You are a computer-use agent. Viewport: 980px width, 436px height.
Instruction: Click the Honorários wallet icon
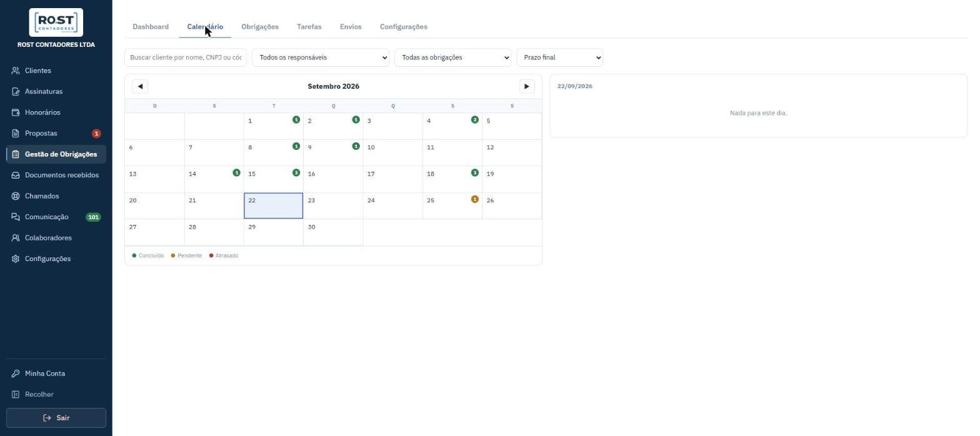(16, 112)
